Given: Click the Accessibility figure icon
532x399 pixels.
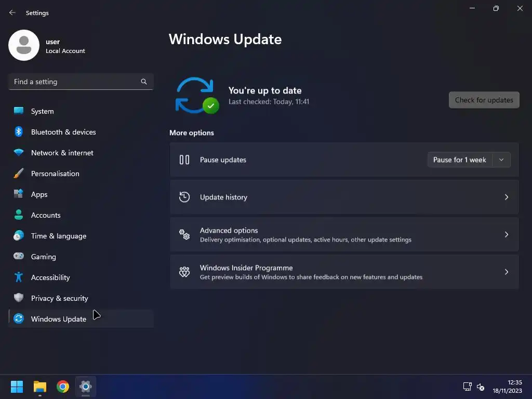Looking at the screenshot, I should click(19, 277).
